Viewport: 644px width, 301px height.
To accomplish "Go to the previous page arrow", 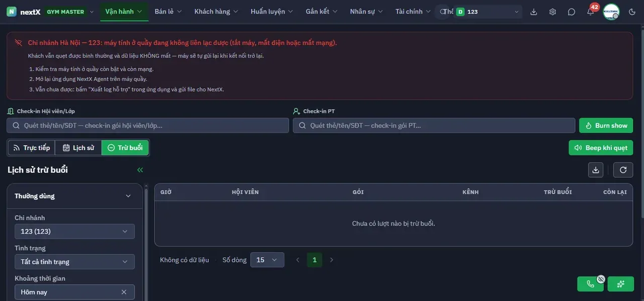I will (298, 260).
